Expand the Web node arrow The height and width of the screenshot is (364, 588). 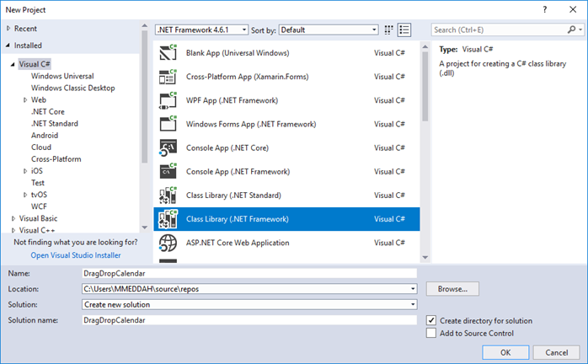tap(25, 99)
